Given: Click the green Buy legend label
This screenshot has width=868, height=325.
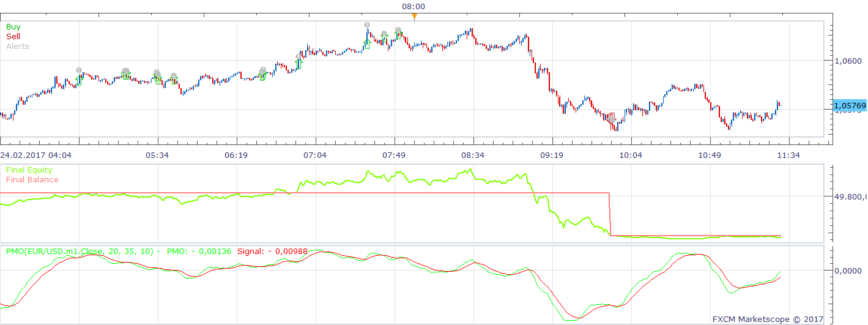Looking at the screenshot, I should coord(13,27).
